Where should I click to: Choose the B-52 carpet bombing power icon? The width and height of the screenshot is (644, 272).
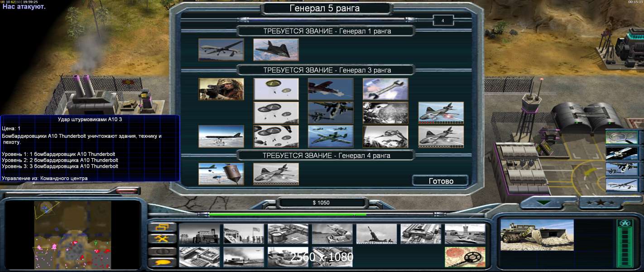pos(221,136)
